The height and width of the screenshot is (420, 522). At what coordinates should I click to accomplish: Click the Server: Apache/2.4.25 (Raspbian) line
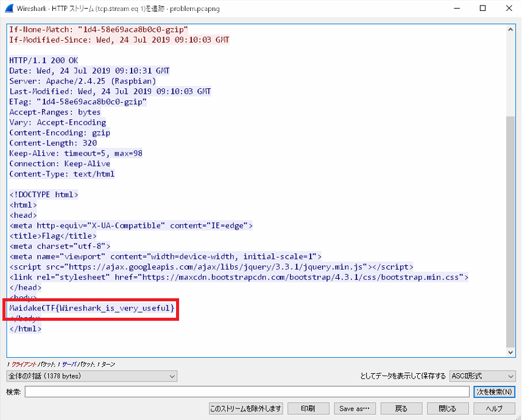(x=83, y=81)
